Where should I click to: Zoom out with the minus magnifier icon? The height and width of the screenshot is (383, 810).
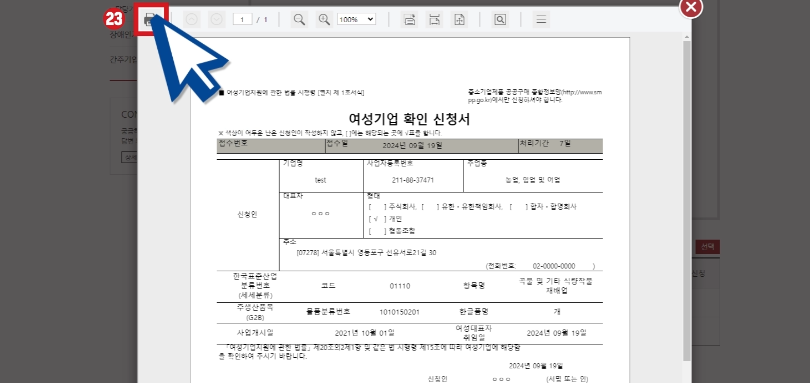(299, 20)
